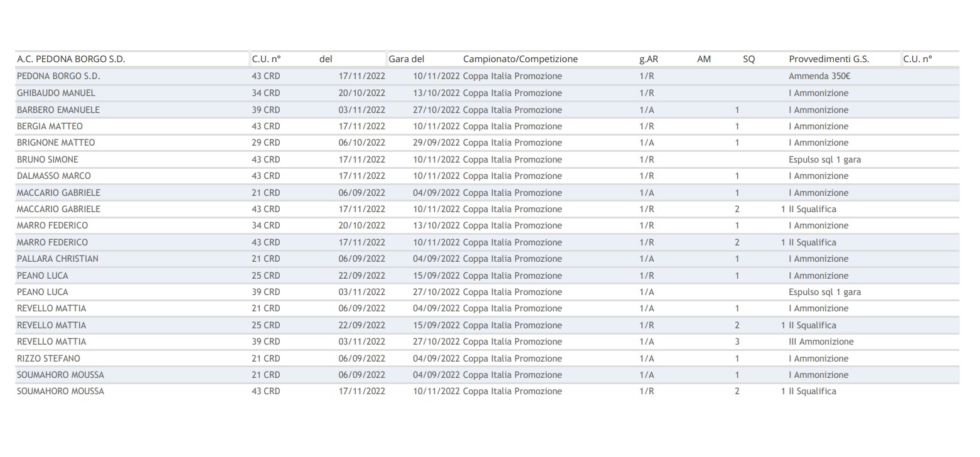Select the name BERGIA MATTEO
Viewport: 980px width, 457px height.
pos(50,126)
